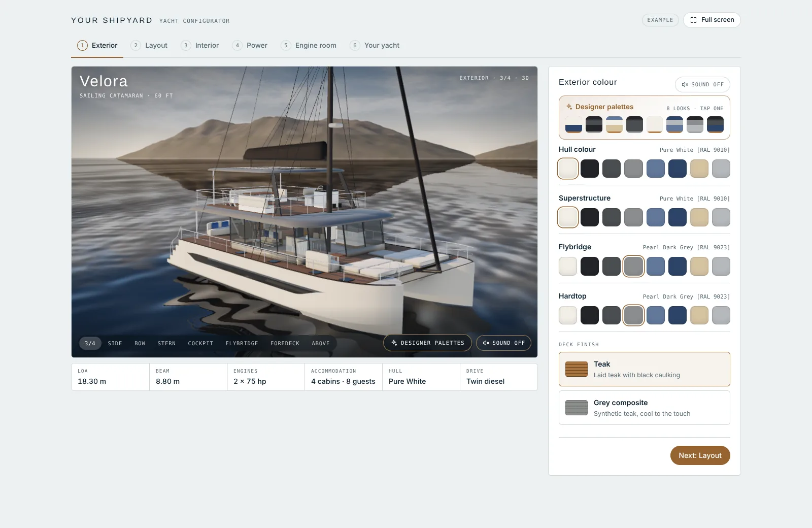Open the Exterior step tab
812x528 pixels.
click(97, 45)
